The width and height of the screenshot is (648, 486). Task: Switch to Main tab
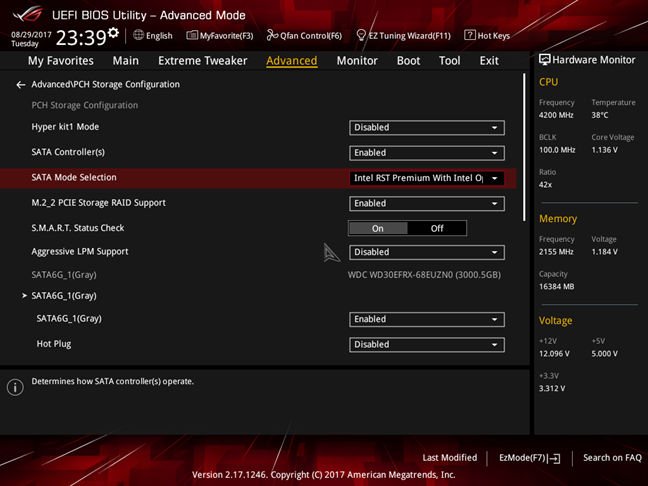coord(126,61)
